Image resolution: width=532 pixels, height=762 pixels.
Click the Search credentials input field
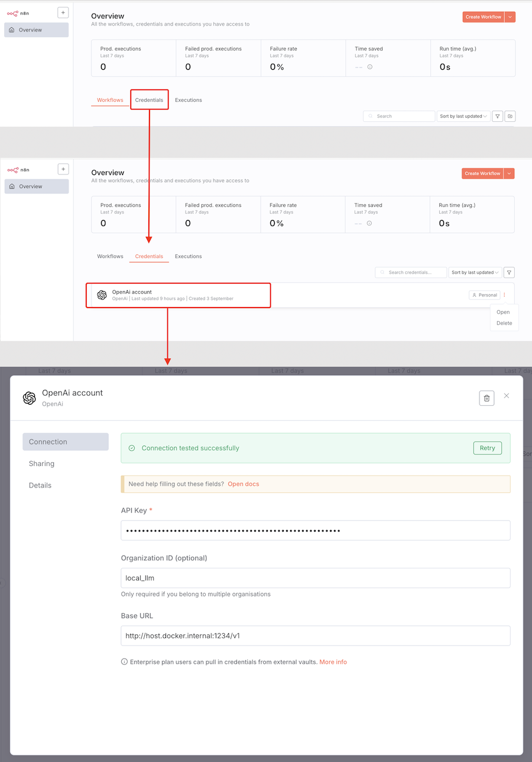tap(411, 272)
